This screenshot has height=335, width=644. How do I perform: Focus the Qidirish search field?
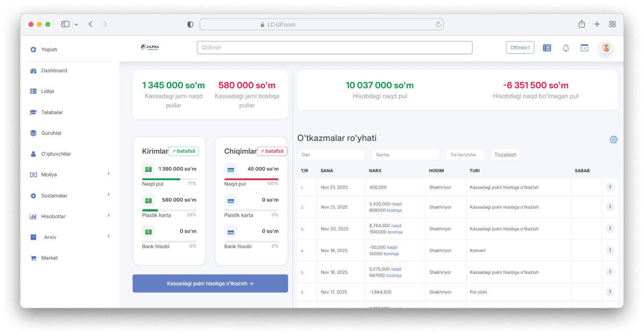pyautogui.click(x=334, y=47)
